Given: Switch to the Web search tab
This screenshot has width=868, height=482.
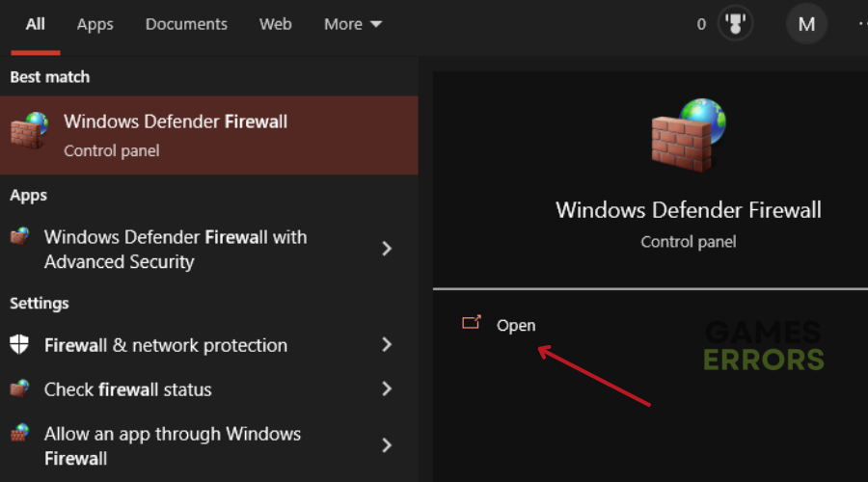Looking at the screenshot, I should [x=275, y=24].
